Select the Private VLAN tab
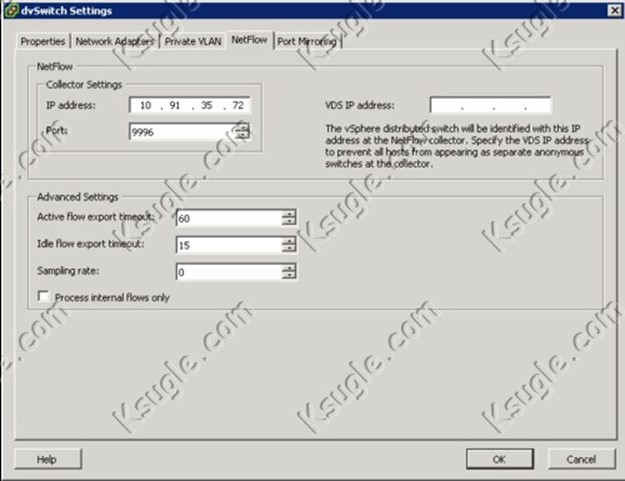The height and width of the screenshot is (481, 625). pos(193,41)
